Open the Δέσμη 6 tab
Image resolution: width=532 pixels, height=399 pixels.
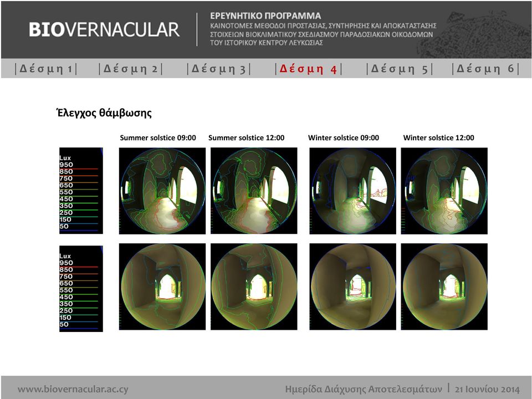coord(486,69)
